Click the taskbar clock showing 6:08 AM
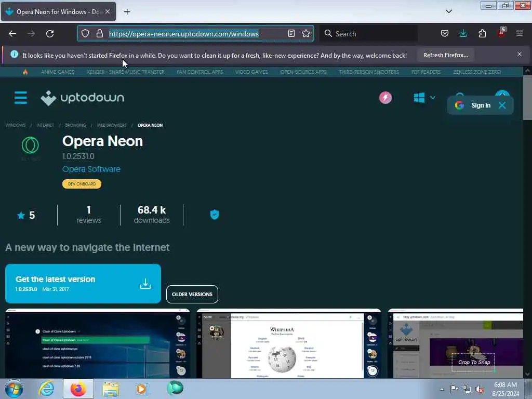Screen dimensions: 532x399 click(x=506, y=389)
